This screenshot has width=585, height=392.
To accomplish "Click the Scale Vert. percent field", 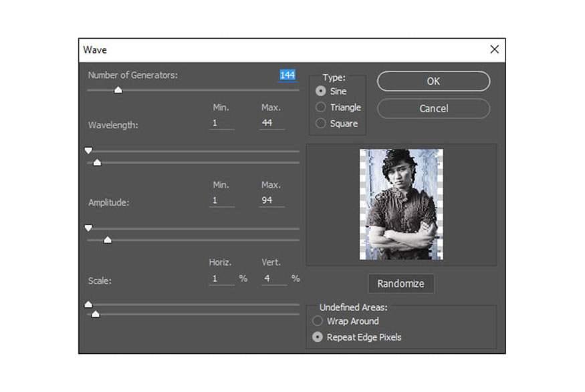I will 274,278.
